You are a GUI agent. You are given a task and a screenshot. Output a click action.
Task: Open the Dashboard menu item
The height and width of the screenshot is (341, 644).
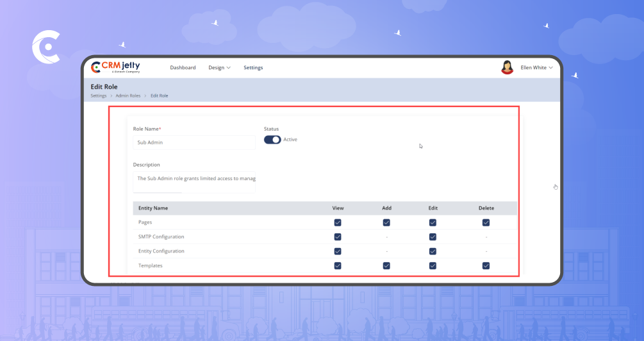click(183, 67)
